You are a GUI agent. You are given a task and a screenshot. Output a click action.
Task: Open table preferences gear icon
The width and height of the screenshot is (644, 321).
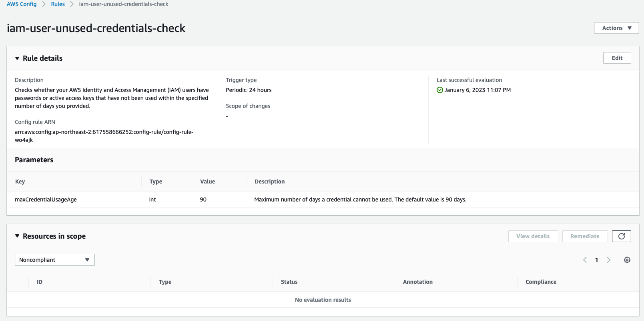[x=627, y=260]
